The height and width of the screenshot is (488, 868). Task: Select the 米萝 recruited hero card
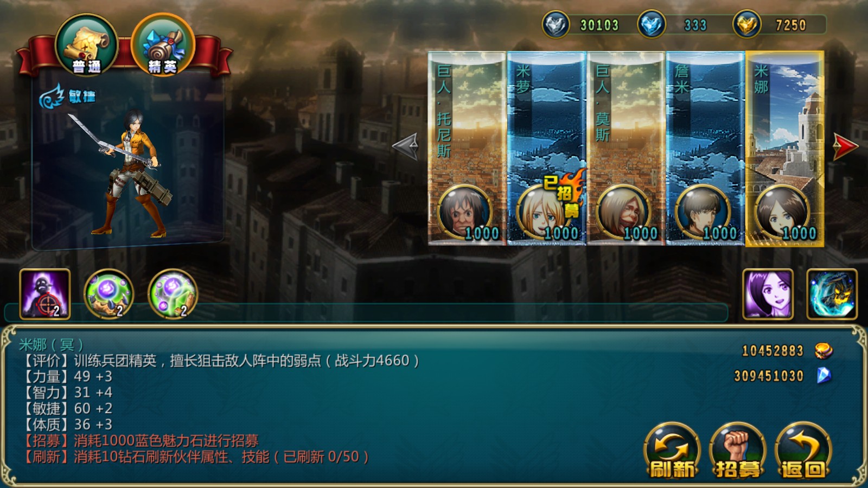[x=547, y=149]
